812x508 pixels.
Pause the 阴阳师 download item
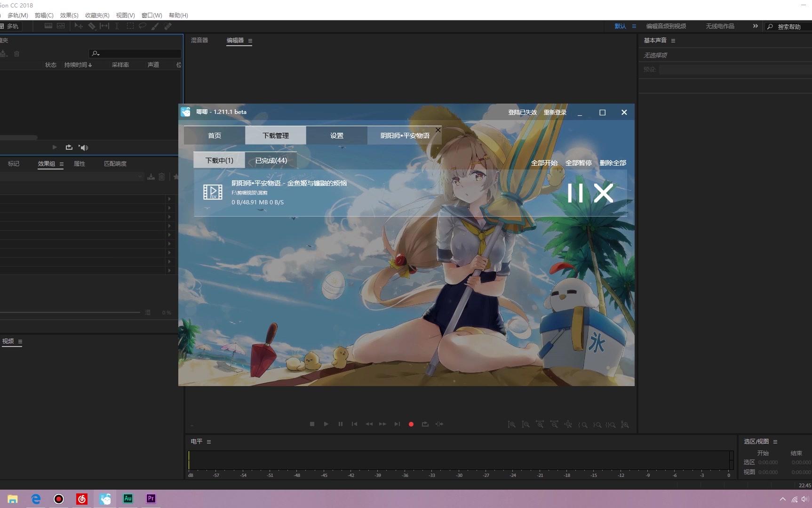pos(575,193)
